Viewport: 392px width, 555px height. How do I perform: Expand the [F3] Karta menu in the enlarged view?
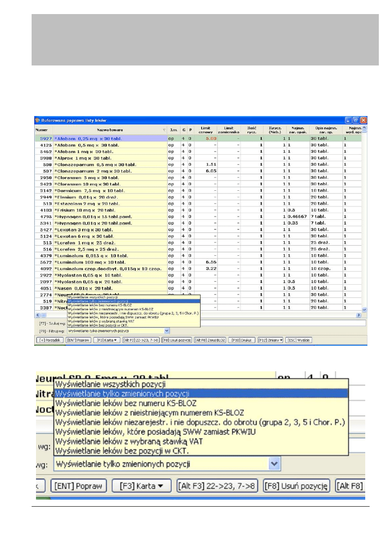coord(140,486)
